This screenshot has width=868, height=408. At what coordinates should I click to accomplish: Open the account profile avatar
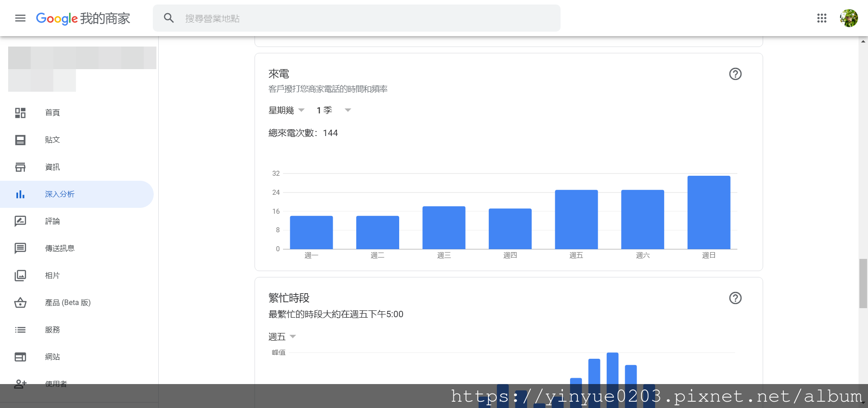click(849, 18)
